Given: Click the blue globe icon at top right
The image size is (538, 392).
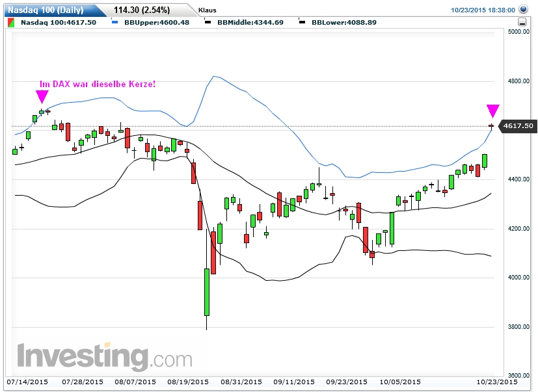Looking at the screenshot, I should coord(523,9).
